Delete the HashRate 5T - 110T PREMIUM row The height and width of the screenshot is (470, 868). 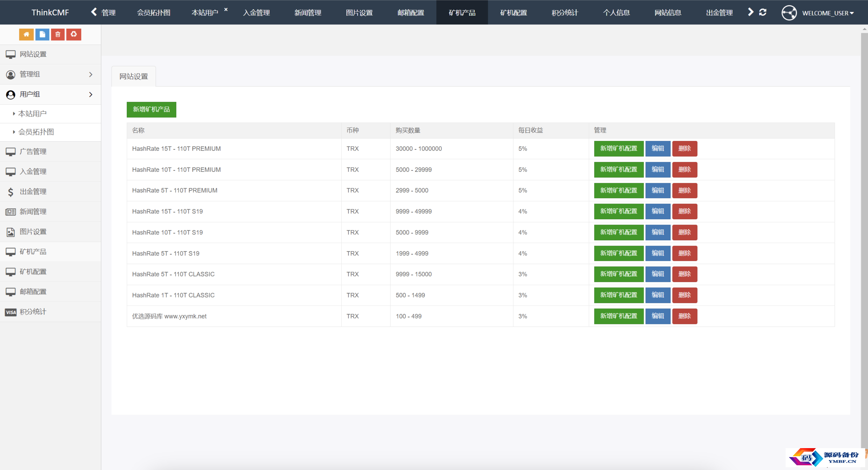click(x=685, y=190)
